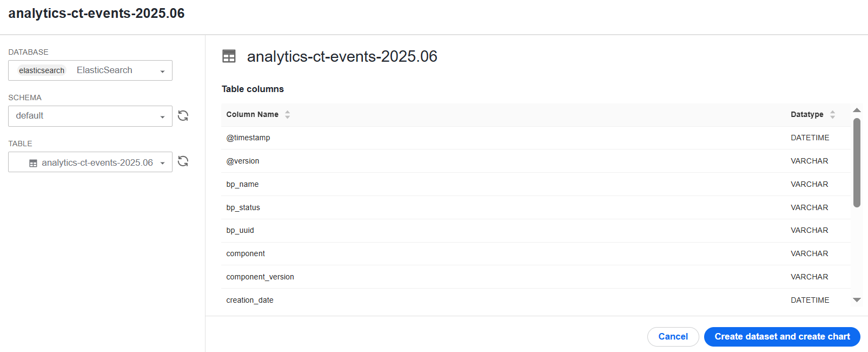Screen dimensions: 868x352
Task: Select the @timestamp column row
Action: coord(535,138)
